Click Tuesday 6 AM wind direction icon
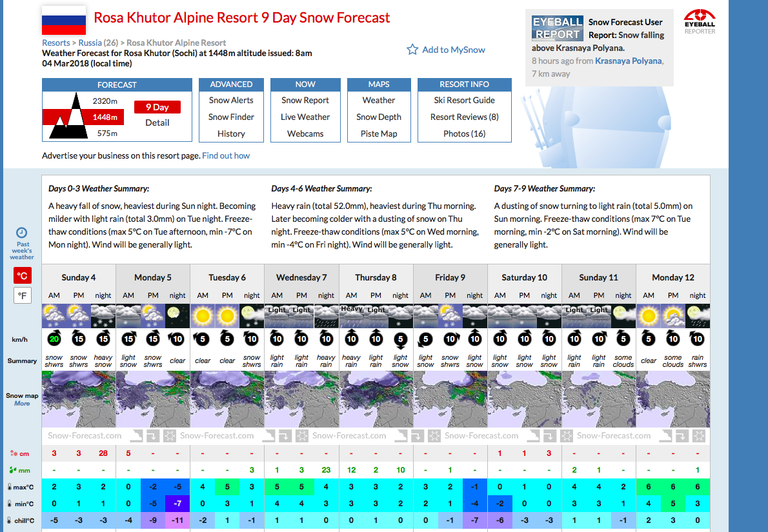The height and width of the screenshot is (532, 768). pos(202,339)
